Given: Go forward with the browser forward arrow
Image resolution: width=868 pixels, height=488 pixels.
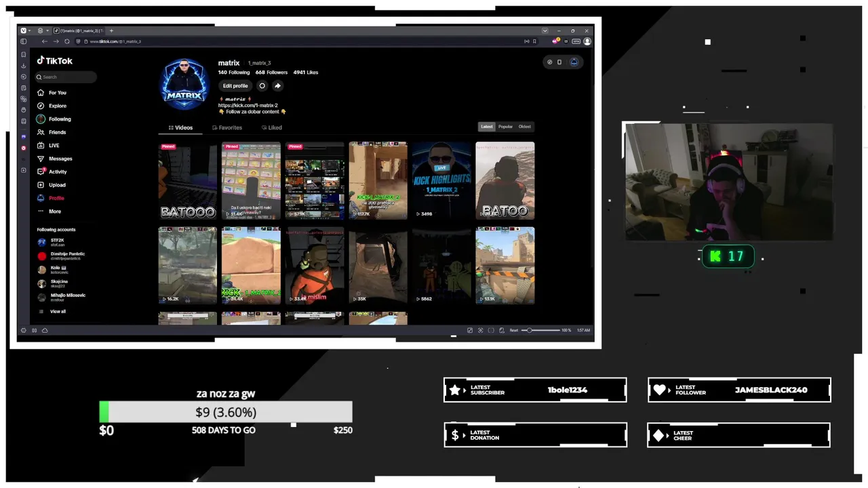Looking at the screenshot, I should (x=56, y=41).
